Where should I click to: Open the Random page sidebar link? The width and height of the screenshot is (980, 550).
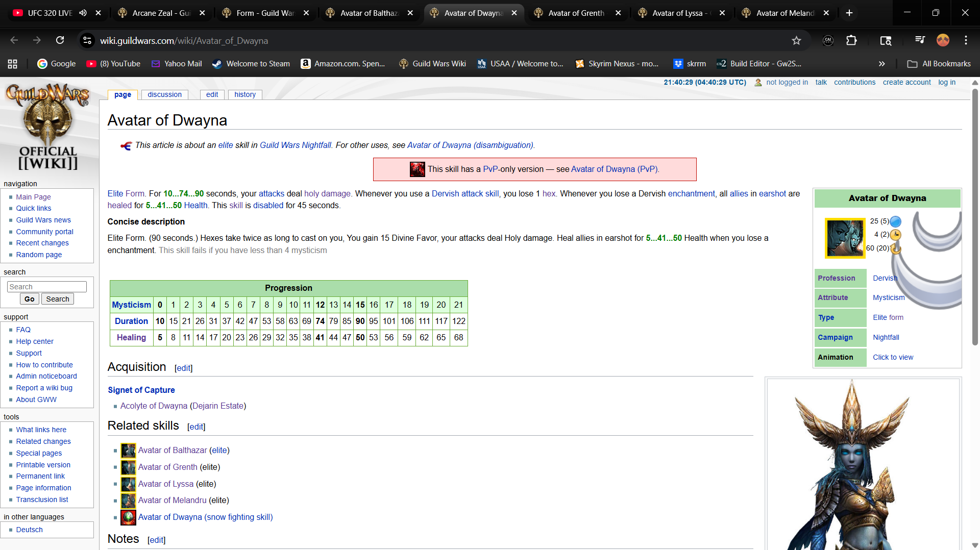tap(39, 255)
